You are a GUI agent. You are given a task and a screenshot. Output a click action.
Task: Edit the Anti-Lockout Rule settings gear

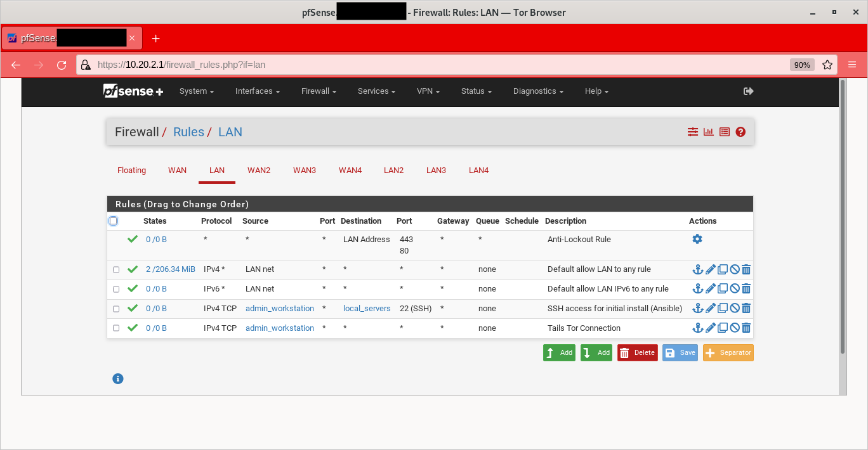coord(697,239)
